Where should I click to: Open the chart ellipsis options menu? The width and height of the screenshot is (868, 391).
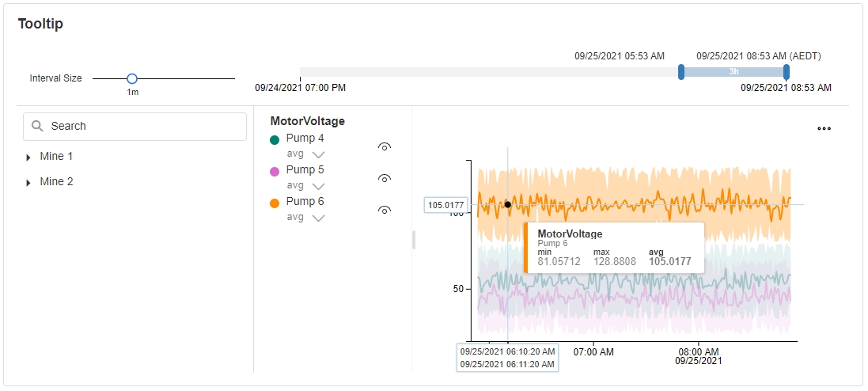[x=824, y=129]
